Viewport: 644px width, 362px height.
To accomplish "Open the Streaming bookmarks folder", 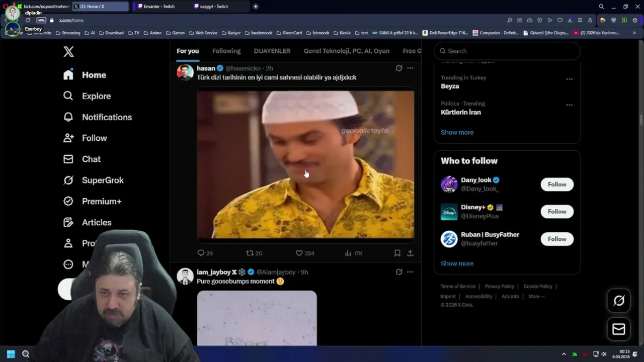I will click(68, 33).
